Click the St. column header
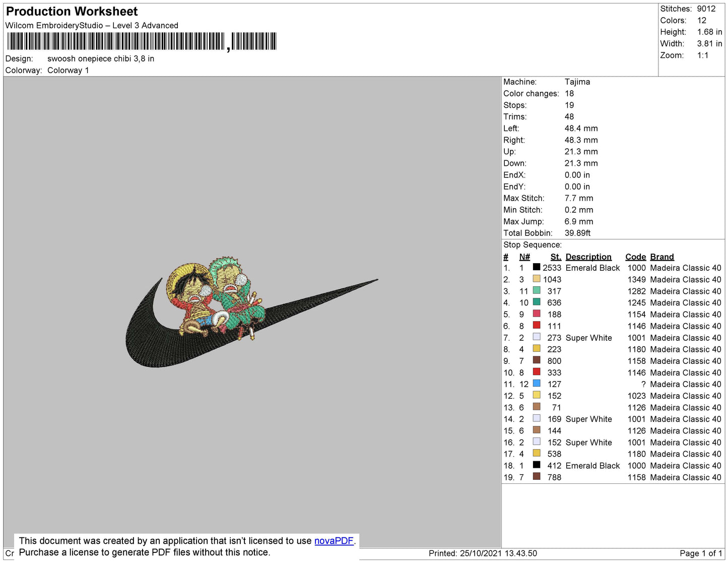The height and width of the screenshot is (563, 728). (555, 257)
